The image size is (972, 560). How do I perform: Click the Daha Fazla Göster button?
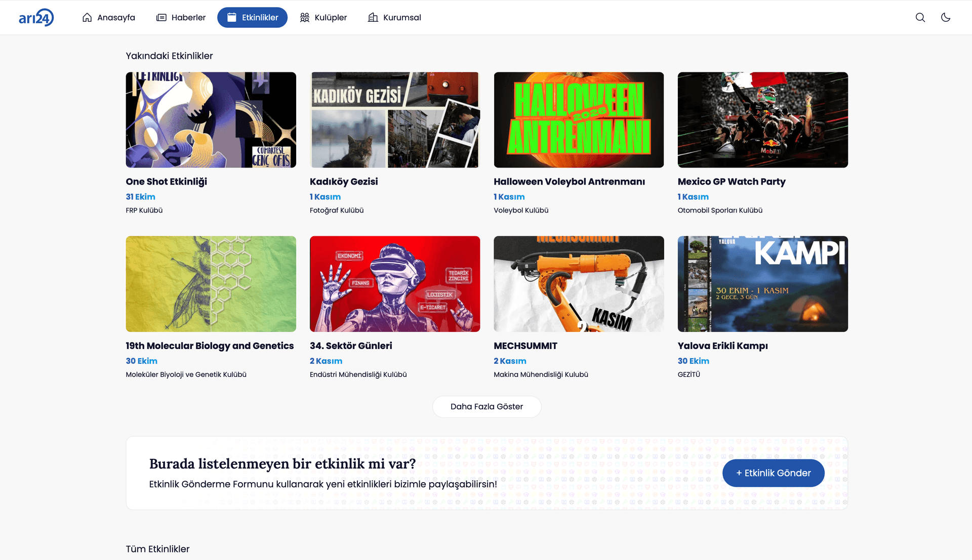[x=487, y=407]
